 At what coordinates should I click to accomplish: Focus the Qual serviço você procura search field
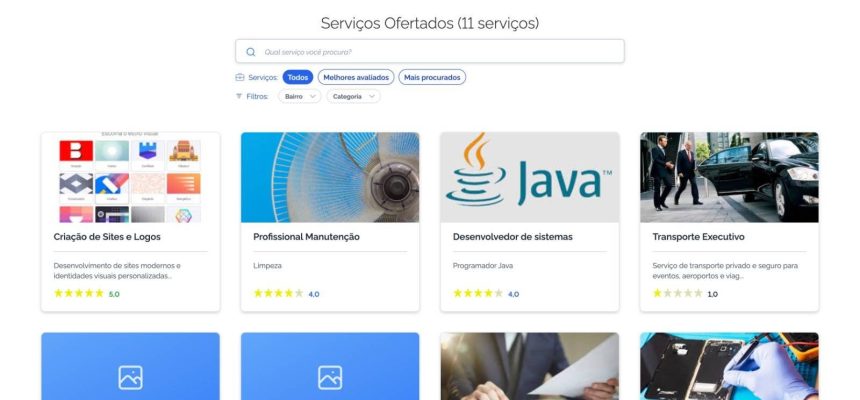[x=430, y=52]
